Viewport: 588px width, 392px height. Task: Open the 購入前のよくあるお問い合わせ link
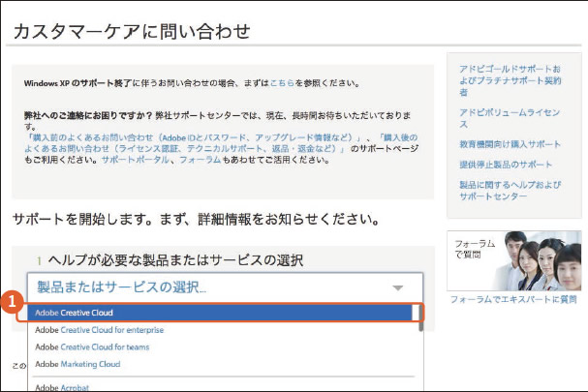tap(193, 137)
